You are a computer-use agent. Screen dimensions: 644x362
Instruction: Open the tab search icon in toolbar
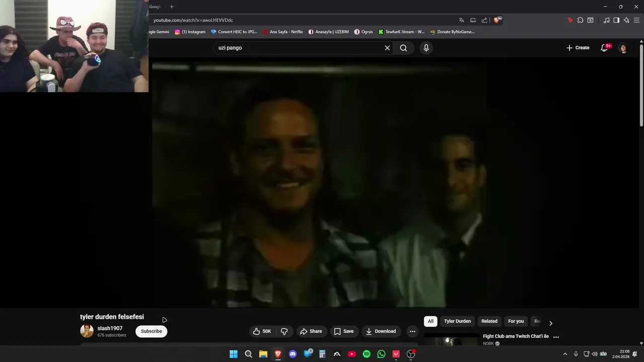coord(590,20)
